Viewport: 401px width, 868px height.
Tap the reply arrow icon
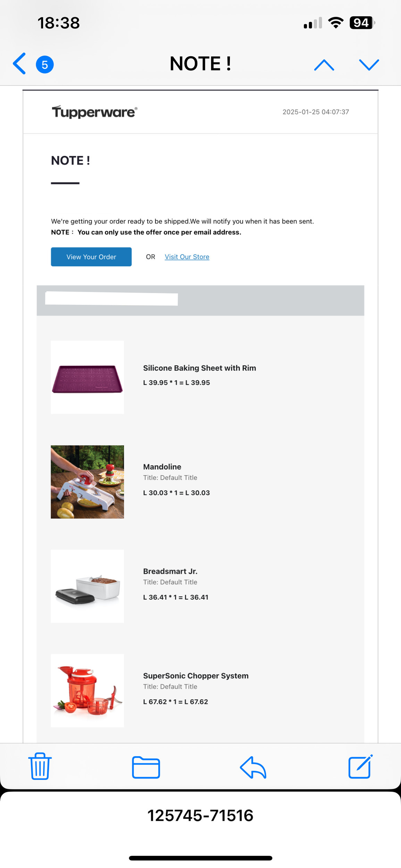click(x=253, y=767)
